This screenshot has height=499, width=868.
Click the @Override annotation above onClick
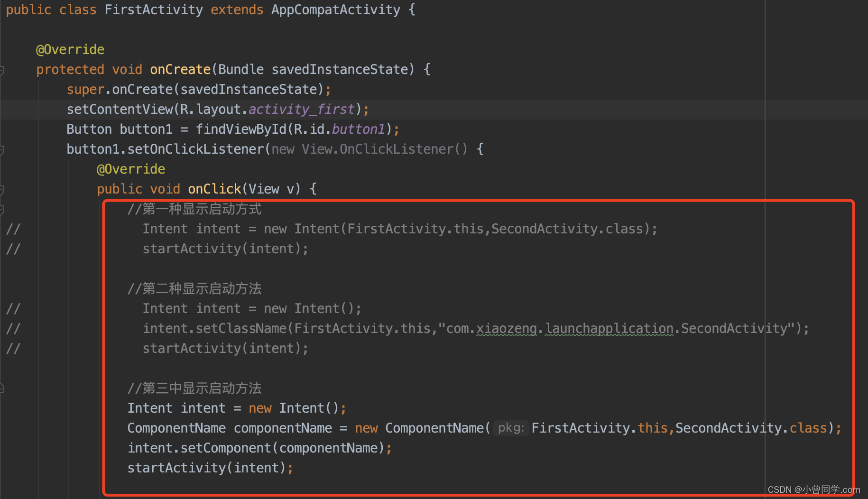click(x=131, y=169)
